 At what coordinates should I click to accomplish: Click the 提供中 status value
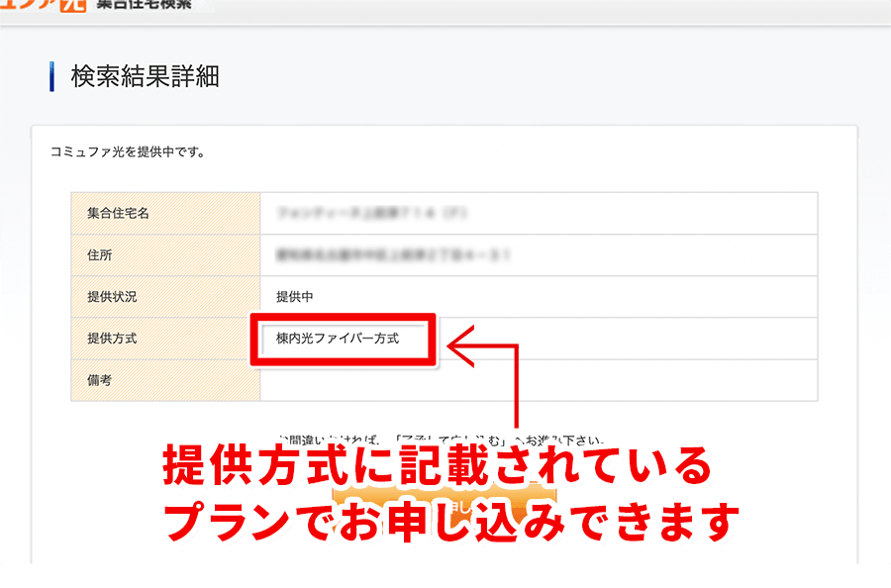[295, 296]
